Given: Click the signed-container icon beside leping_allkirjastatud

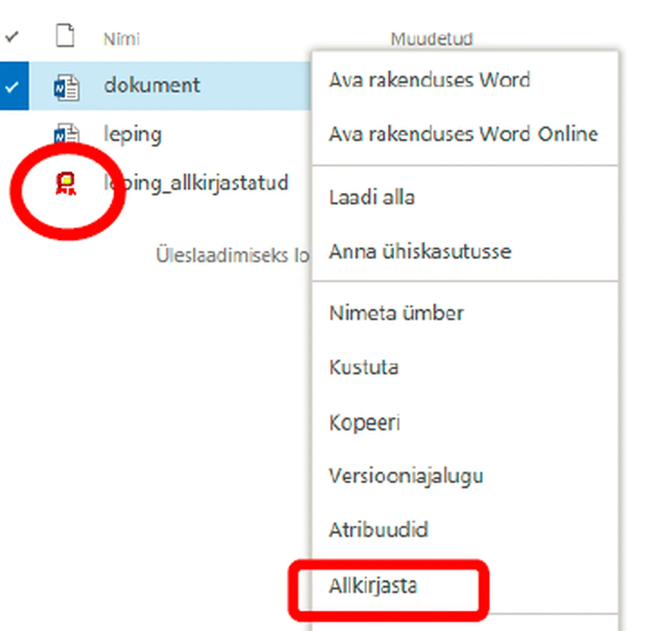Looking at the screenshot, I should pyautogui.click(x=66, y=183).
